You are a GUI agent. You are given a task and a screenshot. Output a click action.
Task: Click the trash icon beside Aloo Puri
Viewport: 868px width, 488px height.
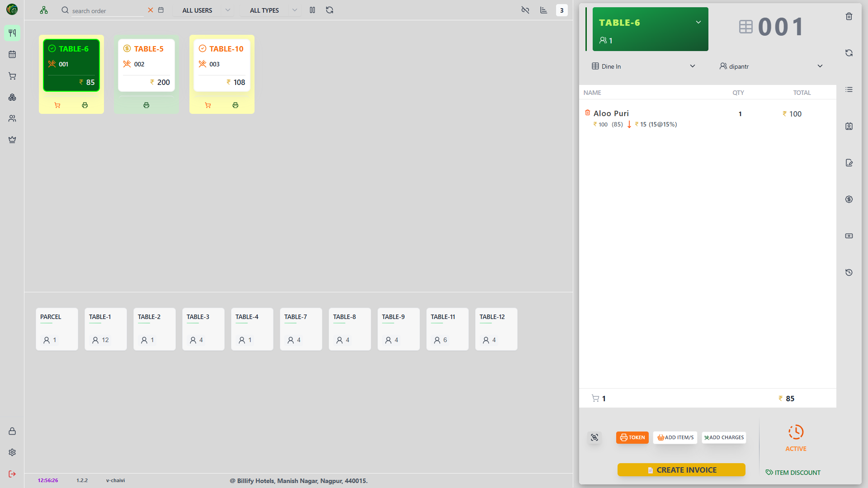(x=587, y=113)
